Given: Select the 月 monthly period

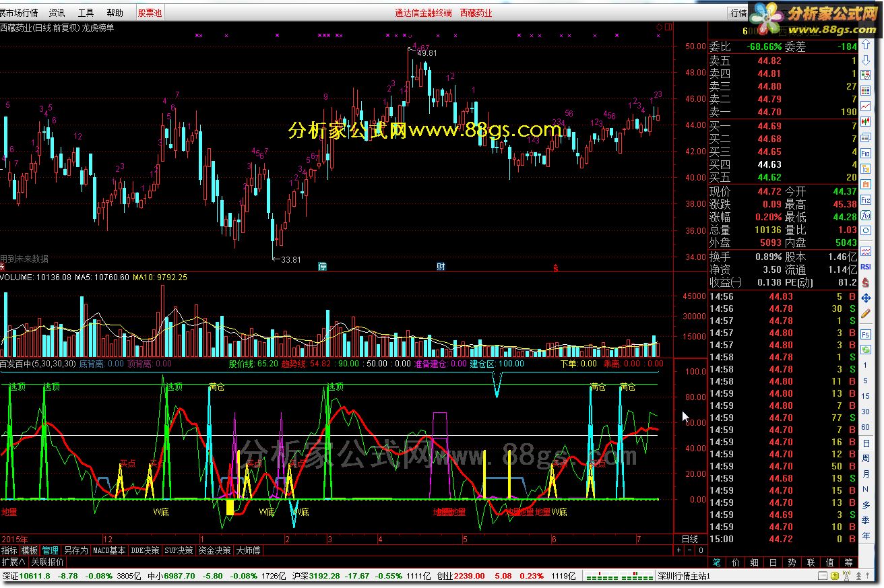Looking at the screenshot, I should [866, 473].
